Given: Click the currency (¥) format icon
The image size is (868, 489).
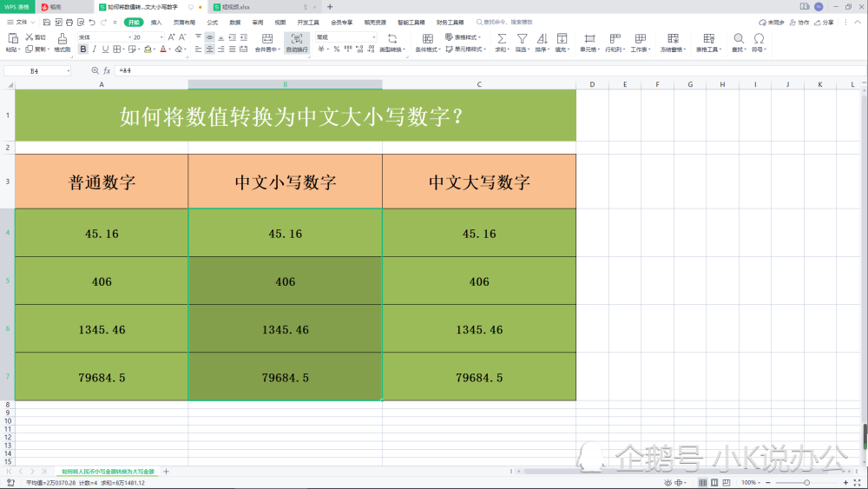Looking at the screenshot, I should pos(321,50).
